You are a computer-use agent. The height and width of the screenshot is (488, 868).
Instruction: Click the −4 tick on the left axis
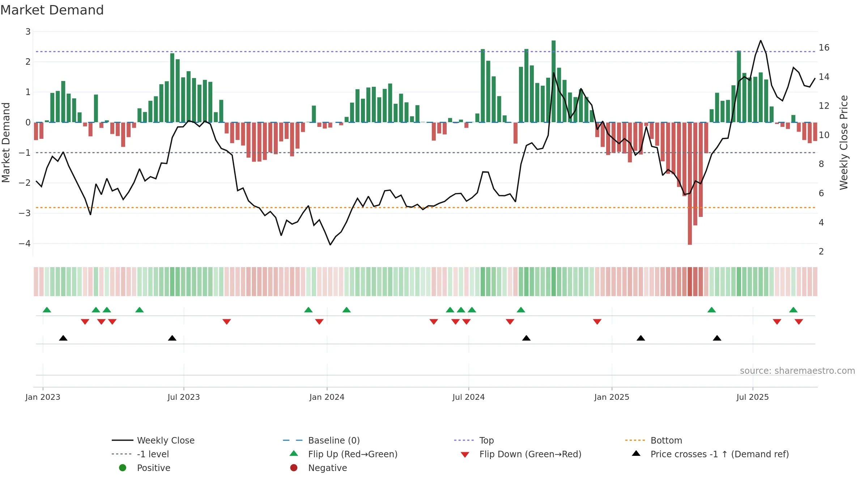pos(25,243)
